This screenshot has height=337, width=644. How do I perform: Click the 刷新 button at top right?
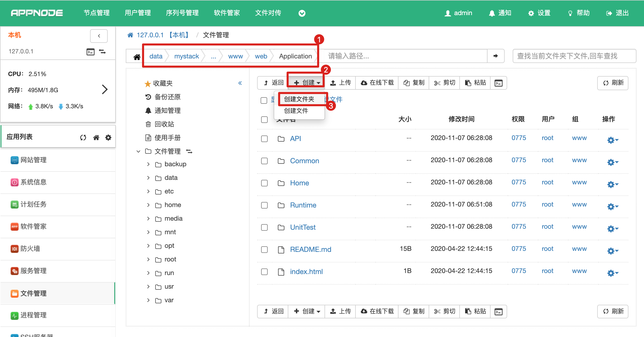click(613, 83)
